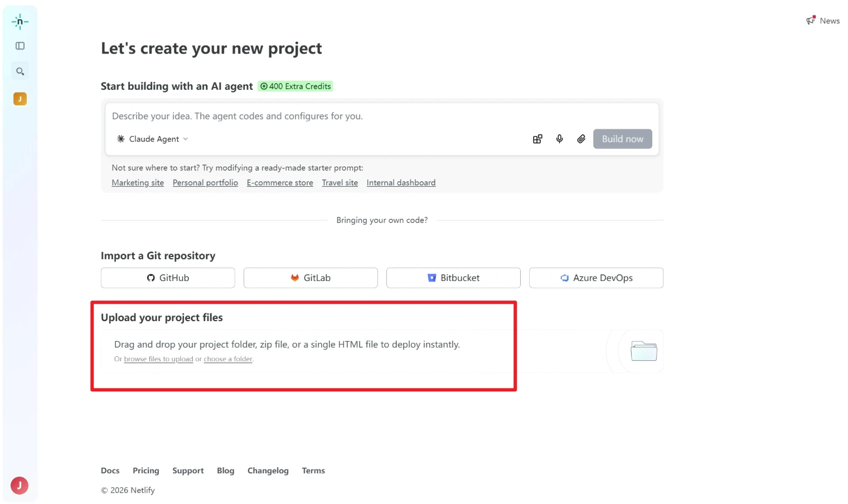Click the templates grid icon in prompt box

click(x=537, y=139)
